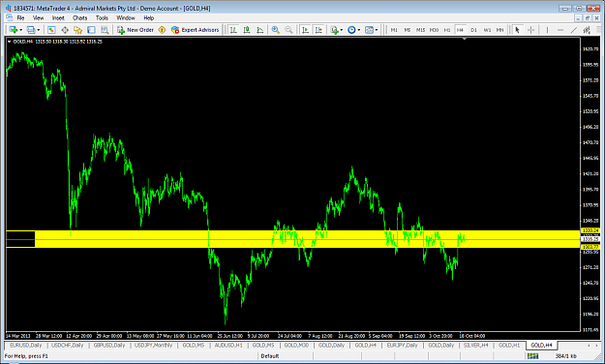This screenshot has height=364, width=605.
Task: Open the Market Watch window icon
Action: coord(51,30)
